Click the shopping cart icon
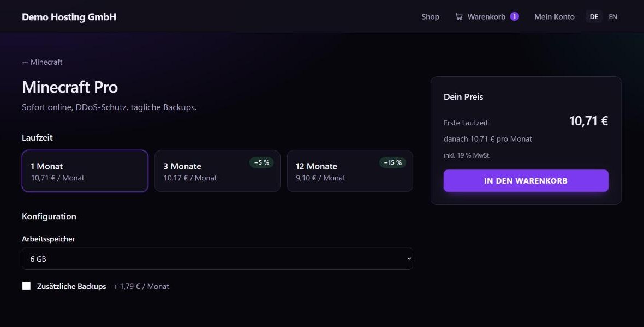 [x=459, y=17]
